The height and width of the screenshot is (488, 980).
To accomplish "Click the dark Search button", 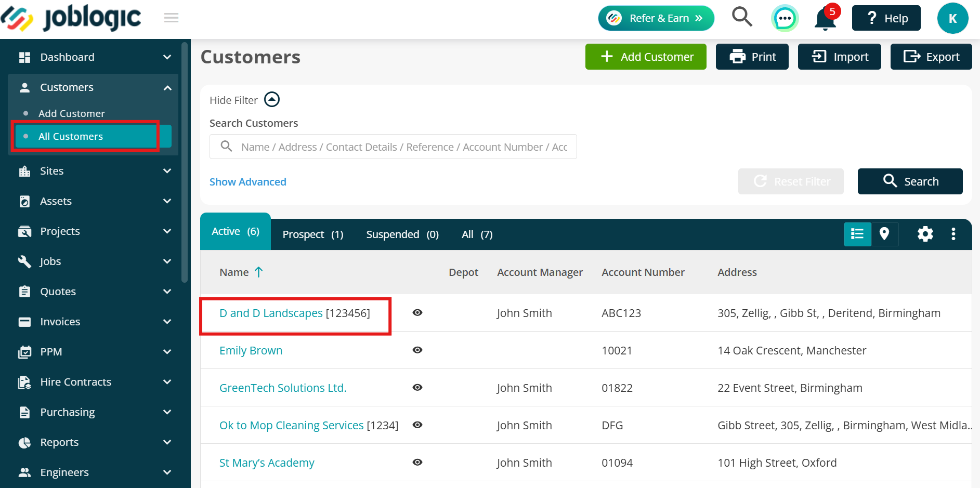I will [x=910, y=181].
